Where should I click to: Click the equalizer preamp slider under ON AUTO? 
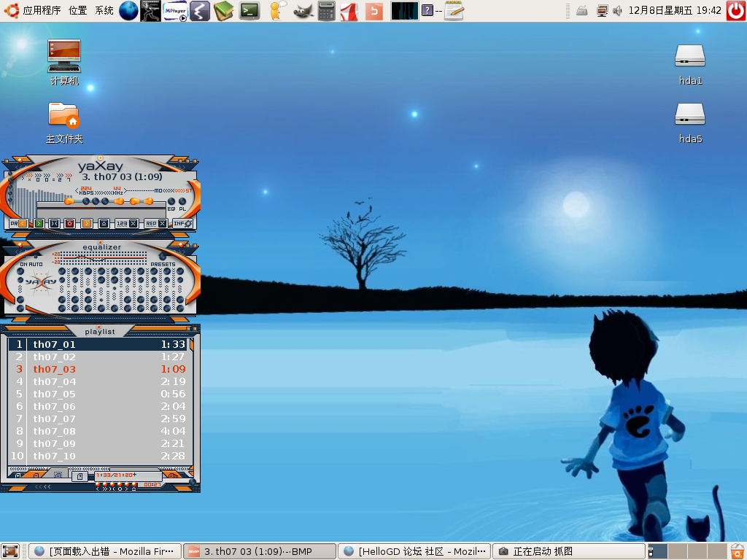(20, 289)
